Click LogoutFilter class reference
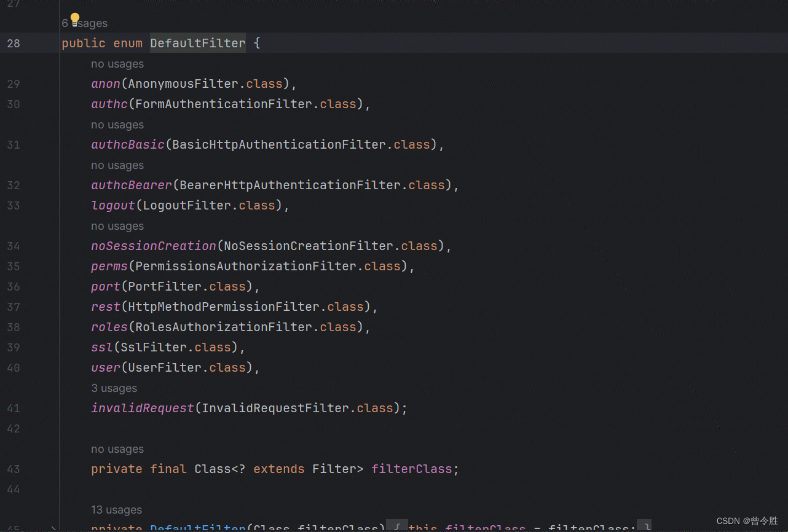The width and height of the screenshot is (788, 532). coord(187,205)
